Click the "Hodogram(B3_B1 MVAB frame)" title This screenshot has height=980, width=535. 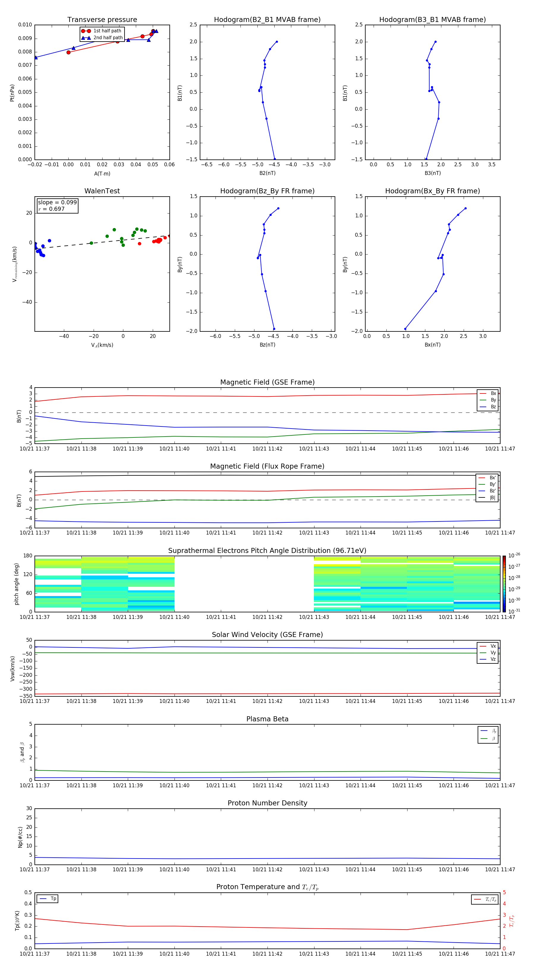click(x=432, y=20)
